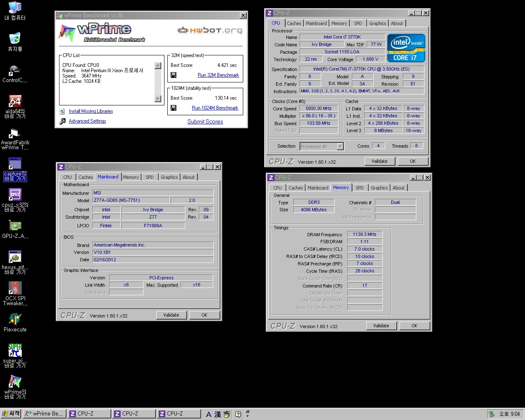
Task: Click the Install Missing Libraries icon
Action: point(62,111)
